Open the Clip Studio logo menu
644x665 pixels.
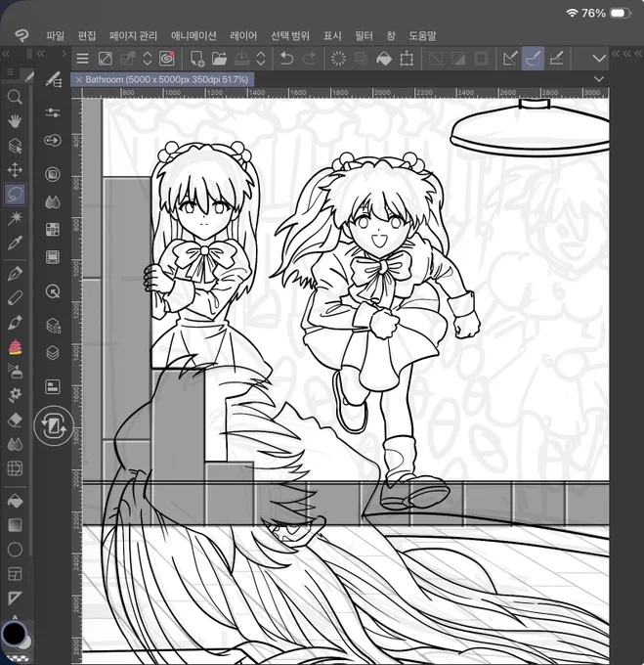pyautogui.click(x=21, y=35)
